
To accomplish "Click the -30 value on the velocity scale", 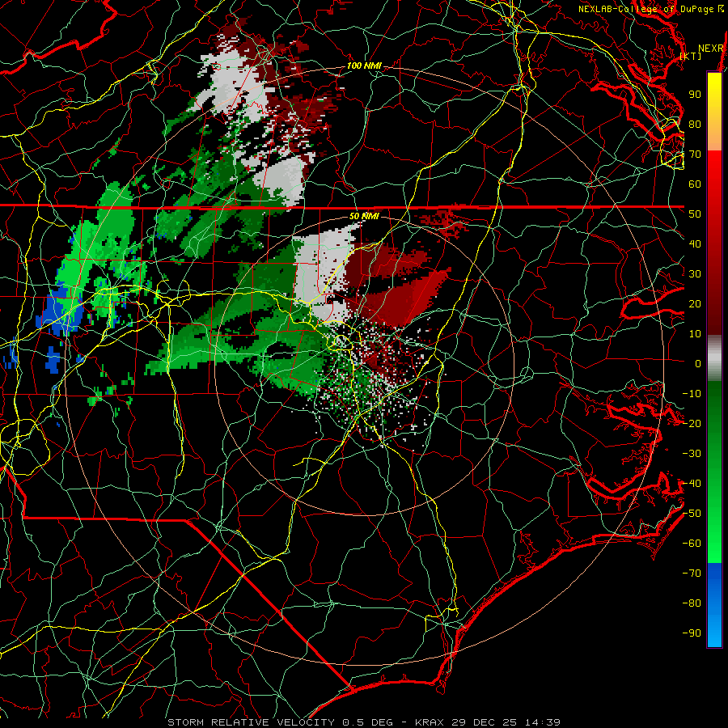I will pyautogui.click(x=692, y=454).
